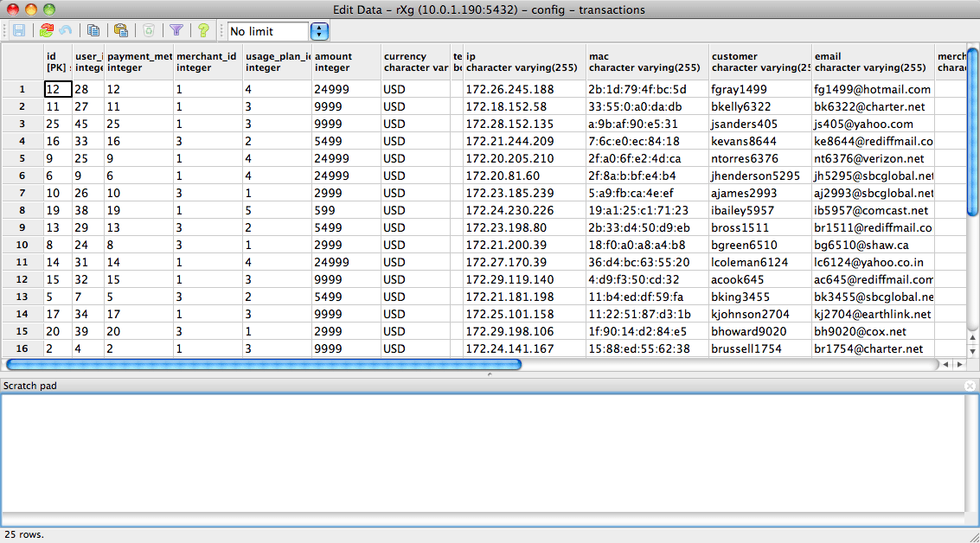Click inside the No limit combo box field
The image size is (980, 543).
click(266, 31)
